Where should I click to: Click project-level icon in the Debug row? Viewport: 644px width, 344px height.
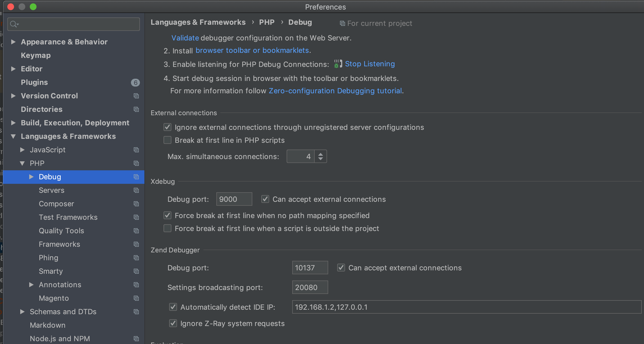point(136,177)
